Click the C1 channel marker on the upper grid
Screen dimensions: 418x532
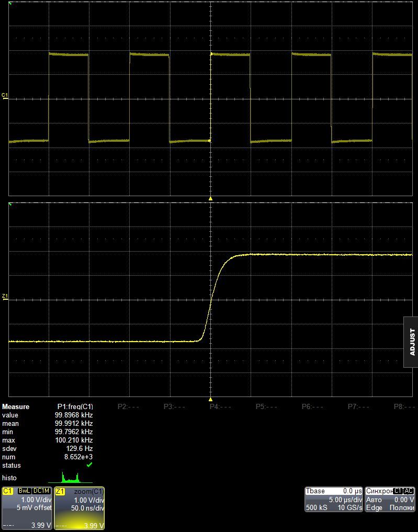[x=5, y=96]
